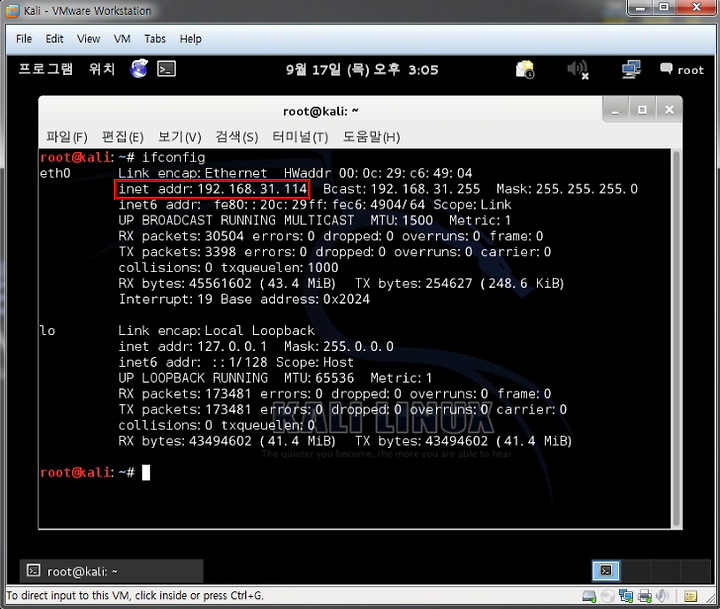
Task: Open the Help menu in VMware
Action: 191,39
